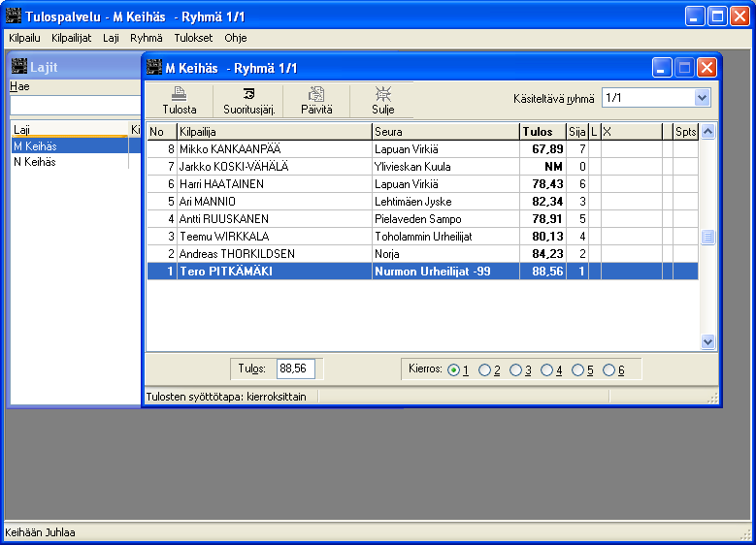Click the Keihään Juhlaa status bar text

coord(40,532)
